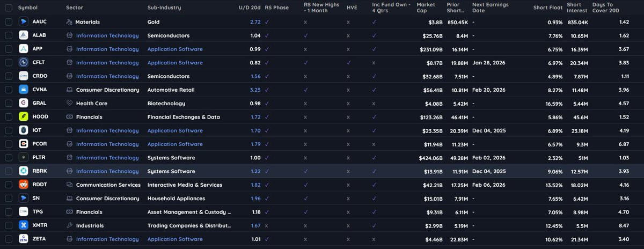Toggle the select-all checkbox in the header
This screenshot has height=249, width=644.
click(8, 8)
